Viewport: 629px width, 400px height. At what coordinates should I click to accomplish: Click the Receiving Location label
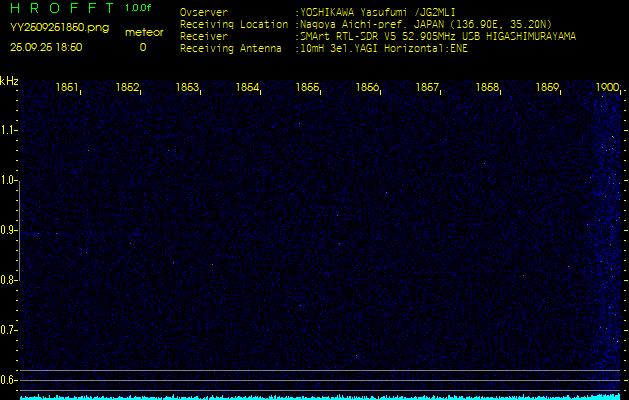[234, 24]
